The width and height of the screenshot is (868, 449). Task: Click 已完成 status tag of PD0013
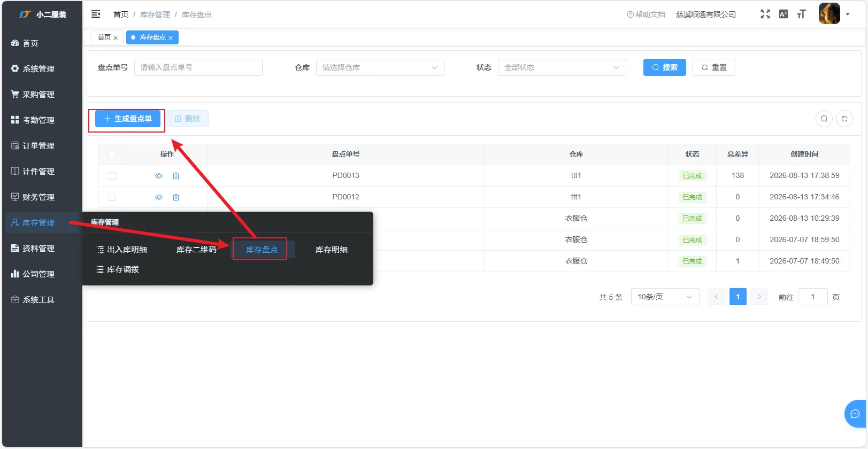pyautogui.click(x=692, y=176)
